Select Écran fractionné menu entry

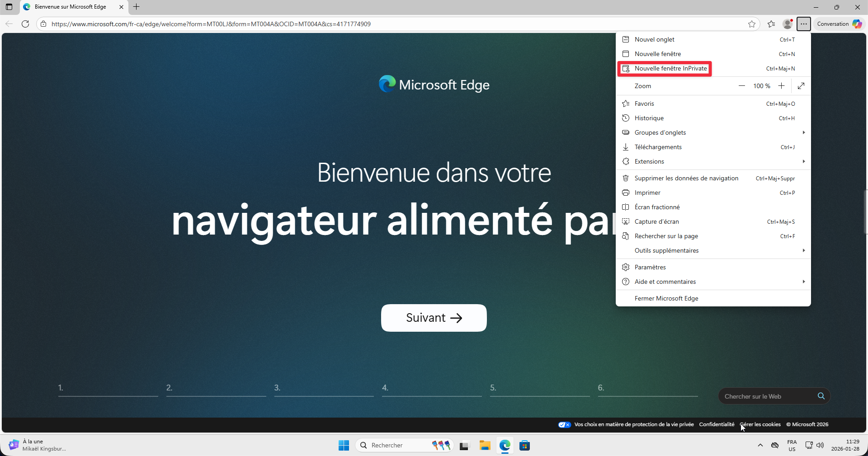click(713, 207)
